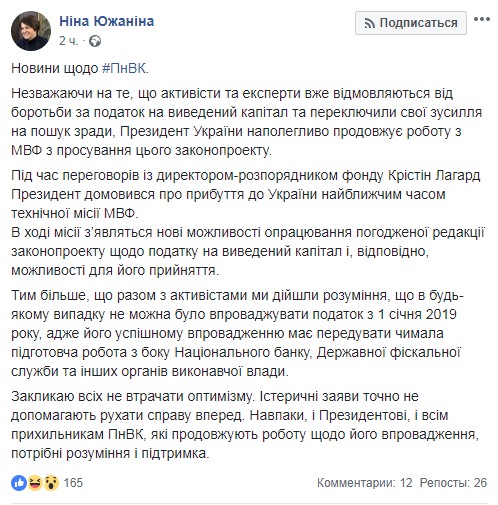Click paragraph beginning 'Незважаючи на те'

[246, 122]
